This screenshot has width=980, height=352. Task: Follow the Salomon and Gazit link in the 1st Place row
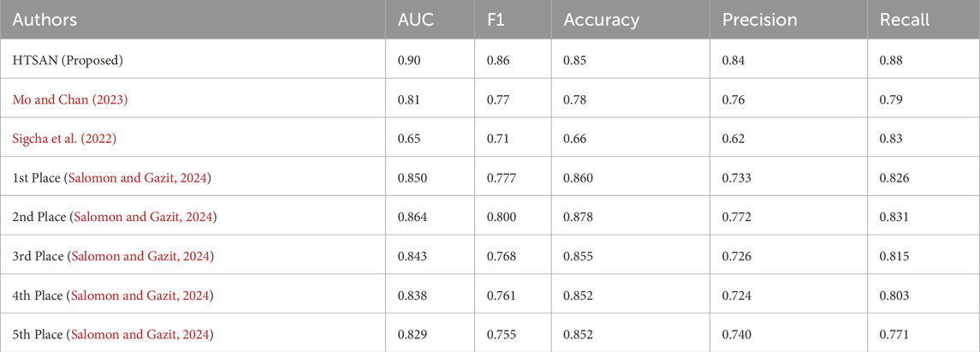coord(140,179)
